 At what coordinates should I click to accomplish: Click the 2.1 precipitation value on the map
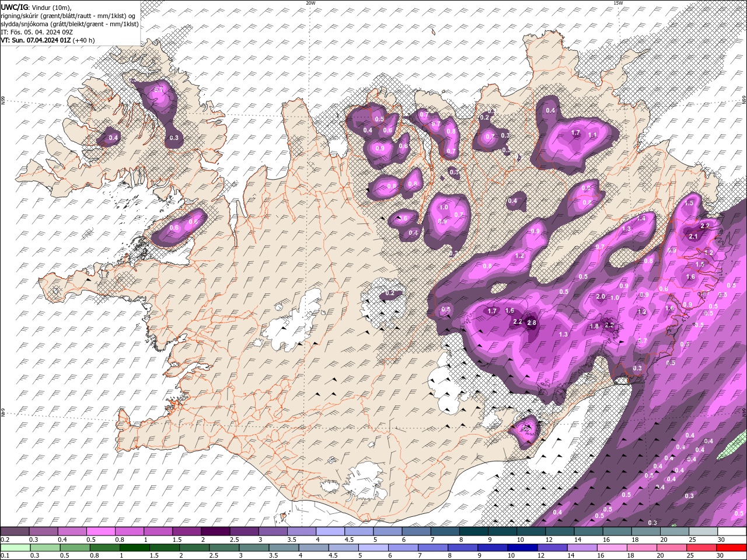coord(693,236)
